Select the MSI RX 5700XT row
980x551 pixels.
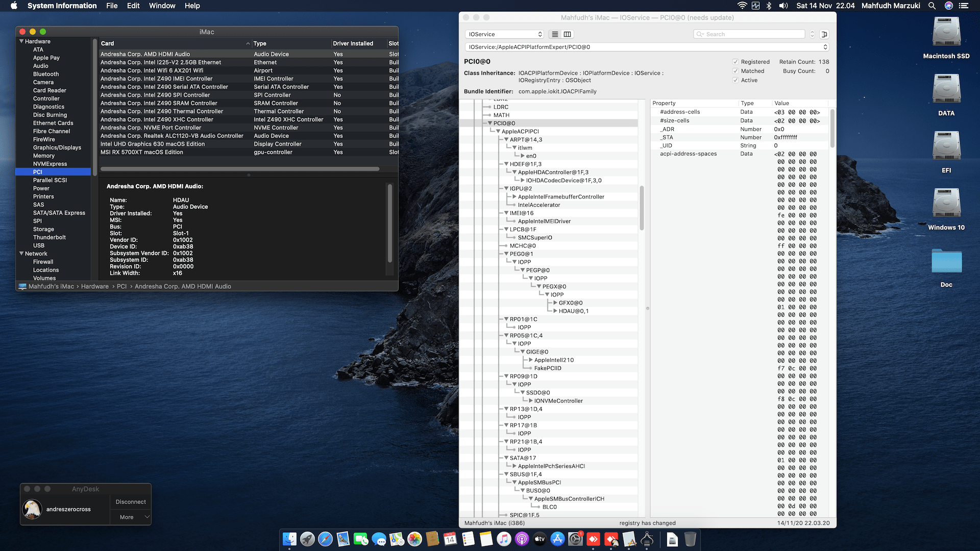[x=249, y=152]
